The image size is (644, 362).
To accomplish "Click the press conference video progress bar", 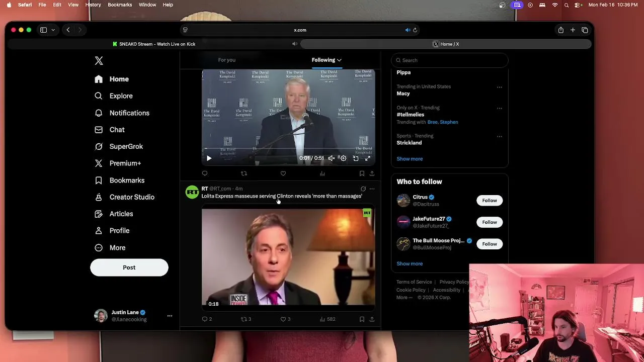I will [x=288, y=149].
